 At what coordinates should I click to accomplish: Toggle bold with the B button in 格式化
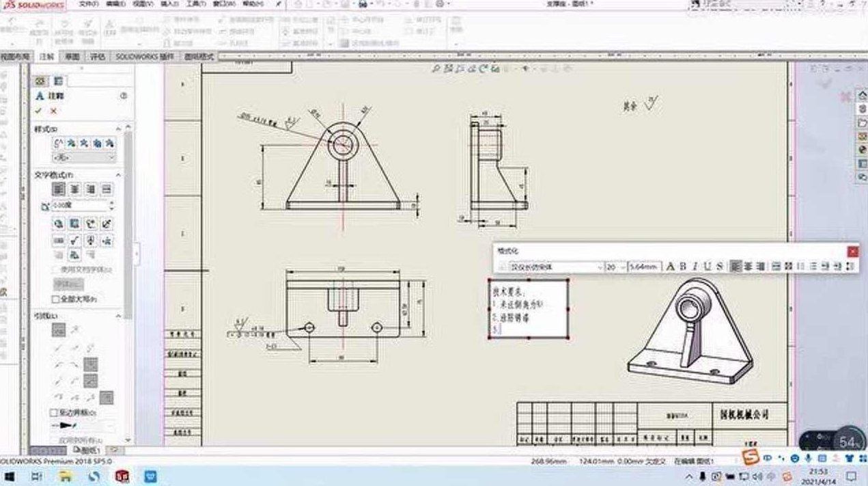tap(682, 265)
